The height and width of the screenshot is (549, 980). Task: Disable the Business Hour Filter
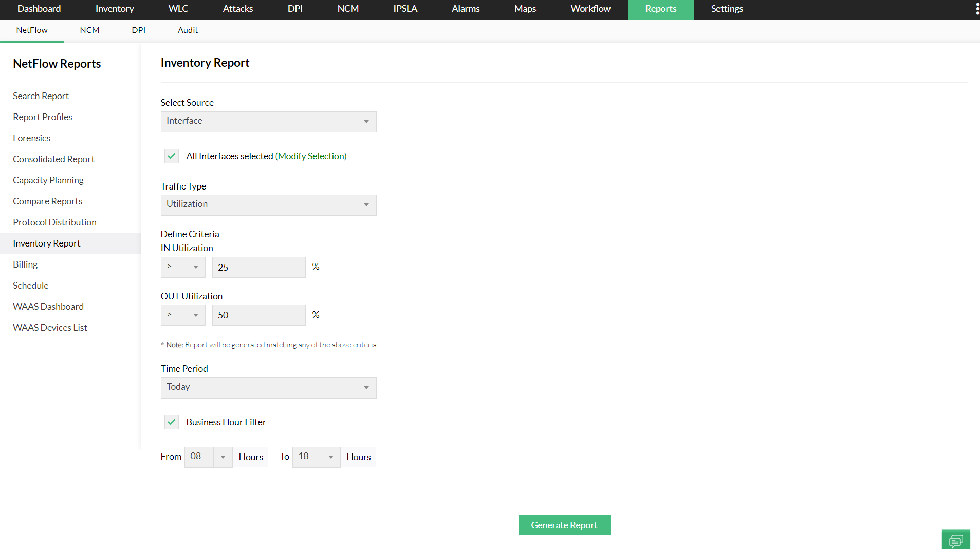pos(171,422)
